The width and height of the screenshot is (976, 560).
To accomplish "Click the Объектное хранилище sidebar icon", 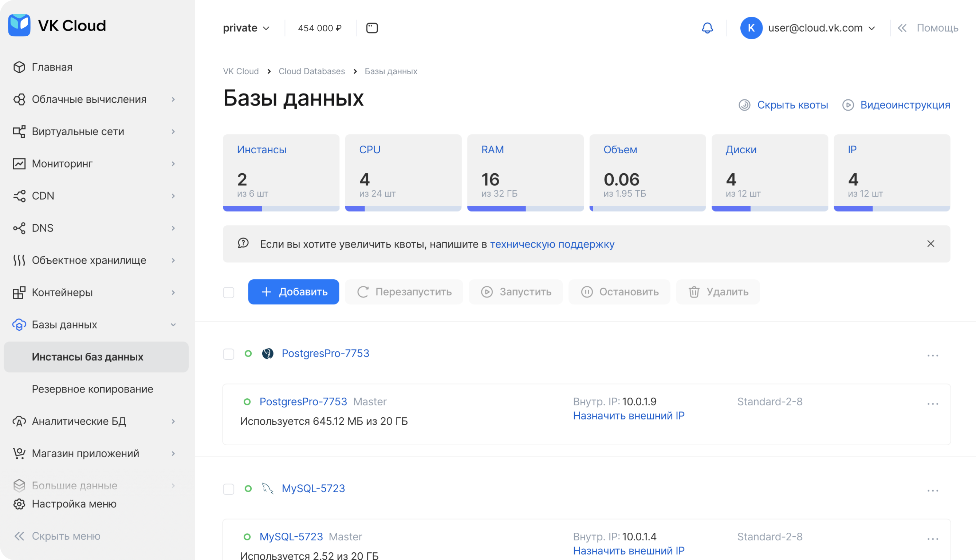I will tap(19, 260).
